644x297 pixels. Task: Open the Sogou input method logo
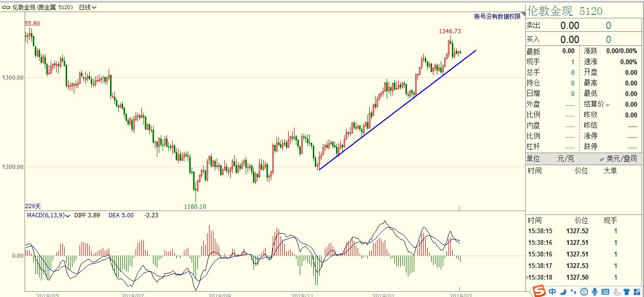539,291
